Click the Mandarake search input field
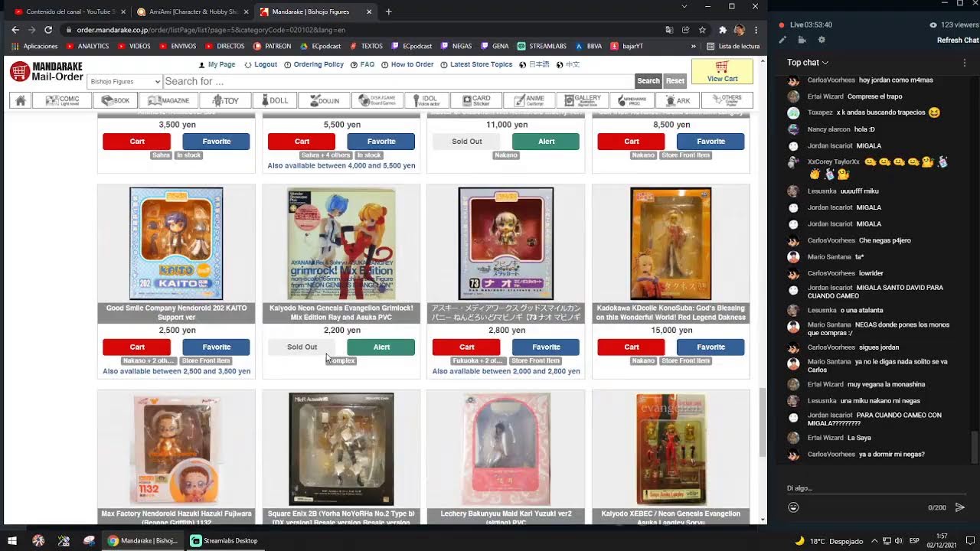The height and width of the screenshot is (551, 980). pos(398,81)
